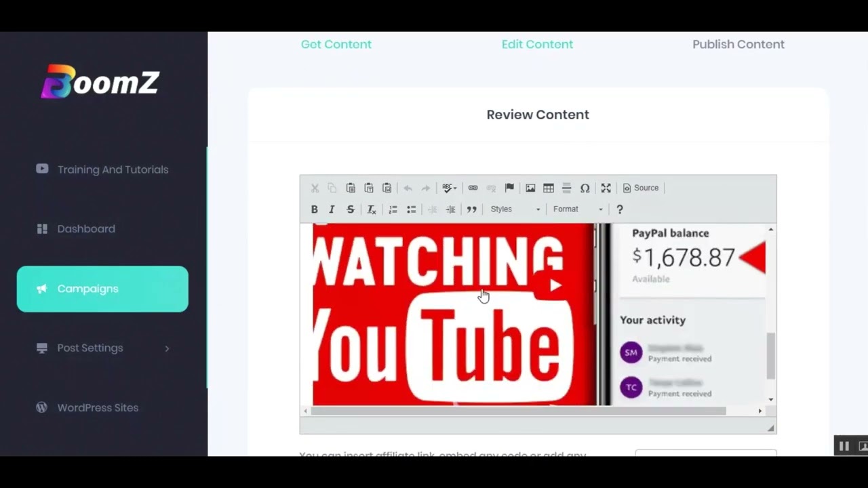Screen dimensions: 868x488
Task: Click the TC payment received avatar
Action: 631,388
